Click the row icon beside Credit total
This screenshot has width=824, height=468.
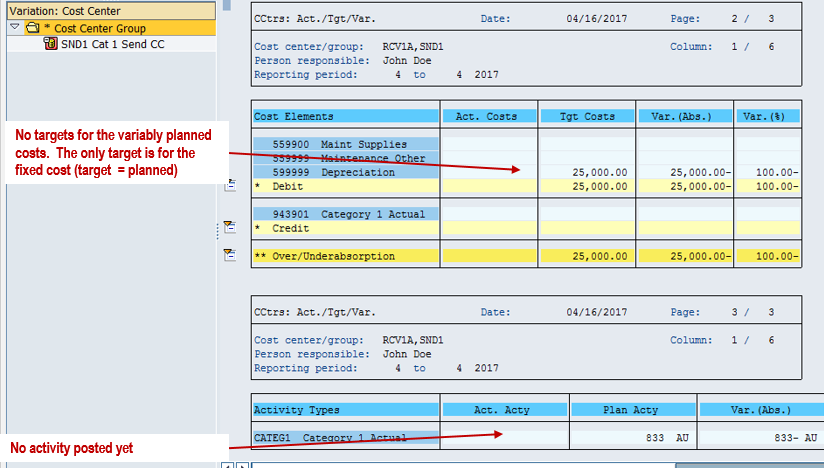pyautogui.click(x=229, y=227)
